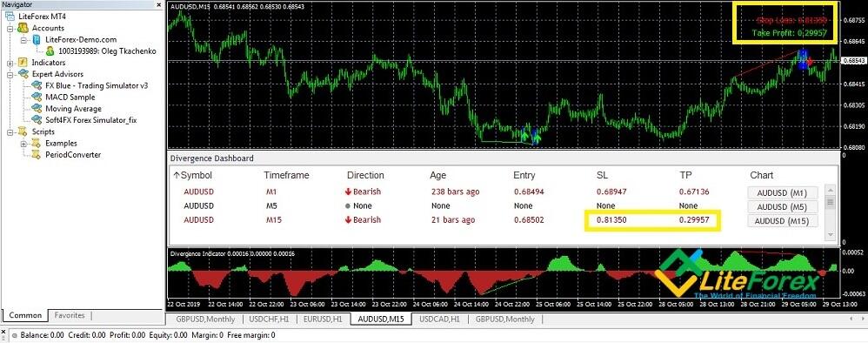Select the PeriodConverter script
The image size is (868, 343).
pyautogui.click(x=73, y=155)
